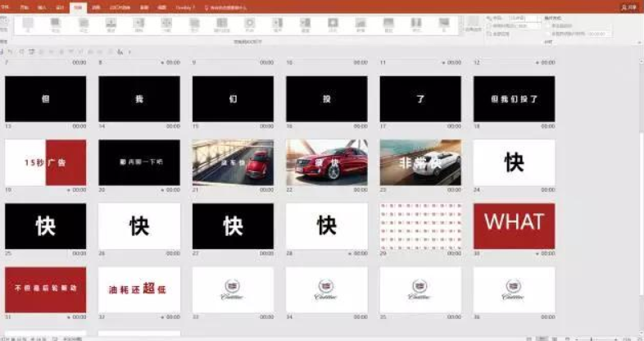The width and height of the screenshot is (644, 341).
Task: Select the red WHAT slide thumbnail
Action: click(515, 226)
